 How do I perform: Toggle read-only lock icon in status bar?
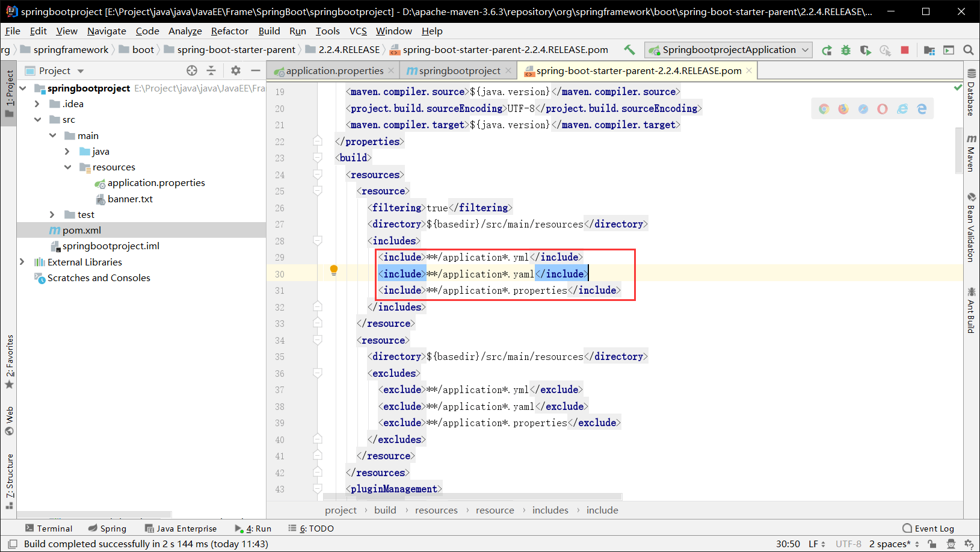932,544
